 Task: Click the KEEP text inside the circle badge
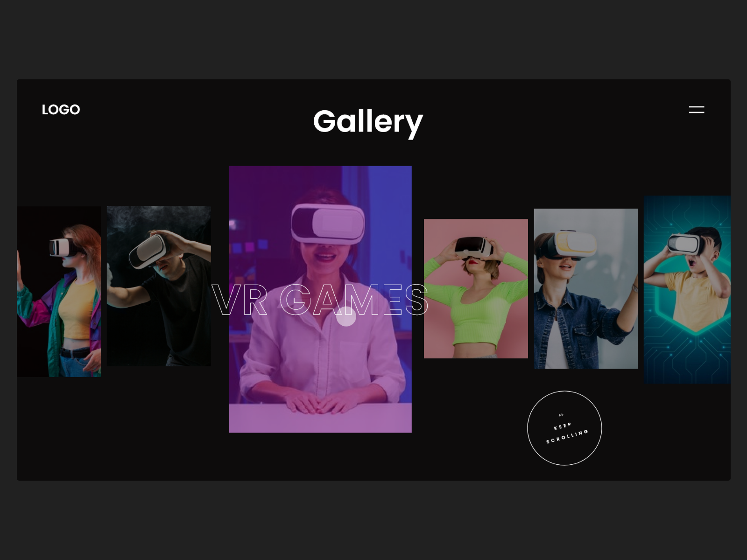(563, 425)
